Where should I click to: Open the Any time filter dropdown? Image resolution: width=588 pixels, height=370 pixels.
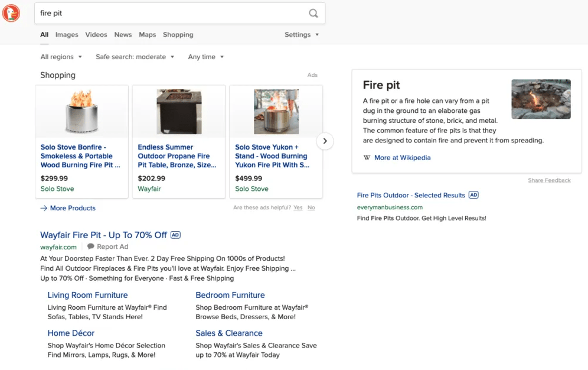(x=206, y=57)
